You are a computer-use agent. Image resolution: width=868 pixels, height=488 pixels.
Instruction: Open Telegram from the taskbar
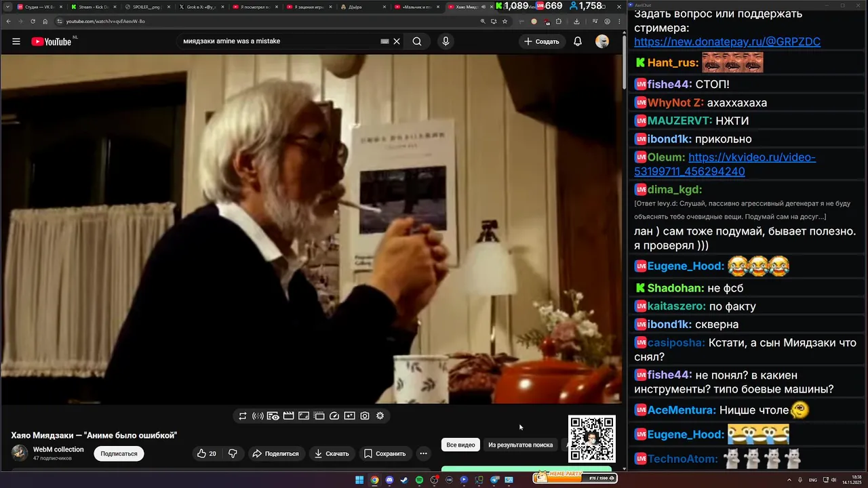coord(494,480)
